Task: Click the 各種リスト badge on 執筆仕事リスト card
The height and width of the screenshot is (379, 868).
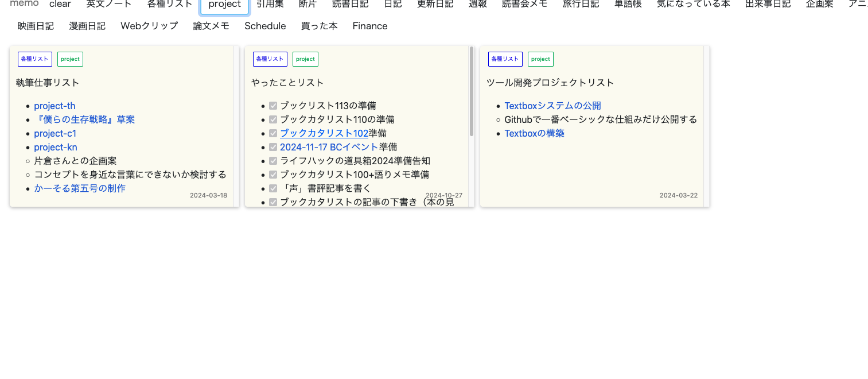Action: [34, 59]
